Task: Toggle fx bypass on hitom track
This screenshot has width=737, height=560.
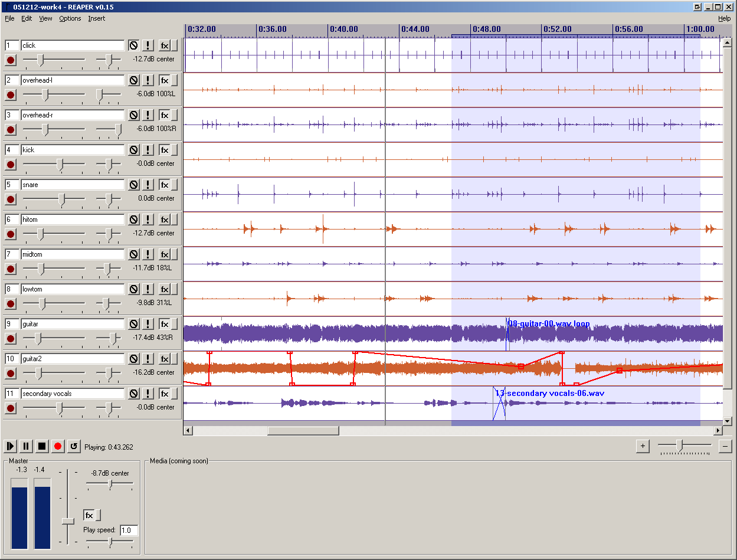Action: tap(174, 220)
